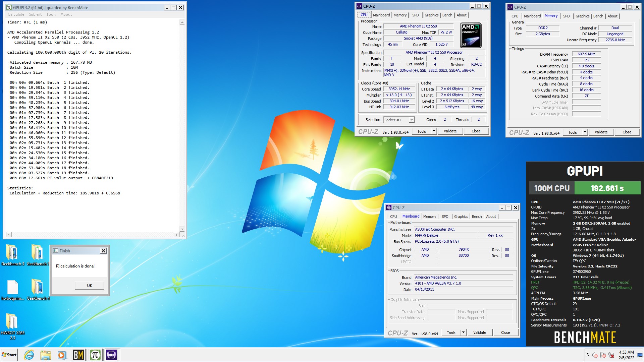Switch to Mainboard tab in CPU window
644x362 pixels.
point(381,15)
